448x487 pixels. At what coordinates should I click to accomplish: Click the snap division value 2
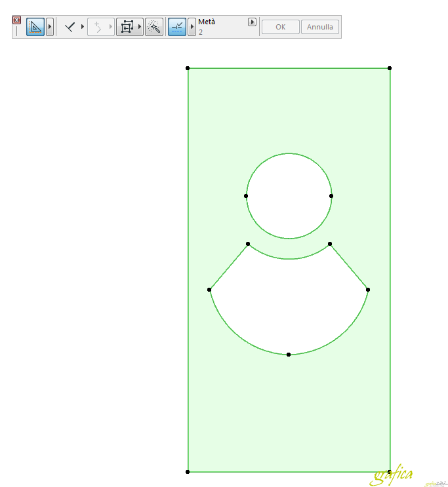(x=201, y=32)
